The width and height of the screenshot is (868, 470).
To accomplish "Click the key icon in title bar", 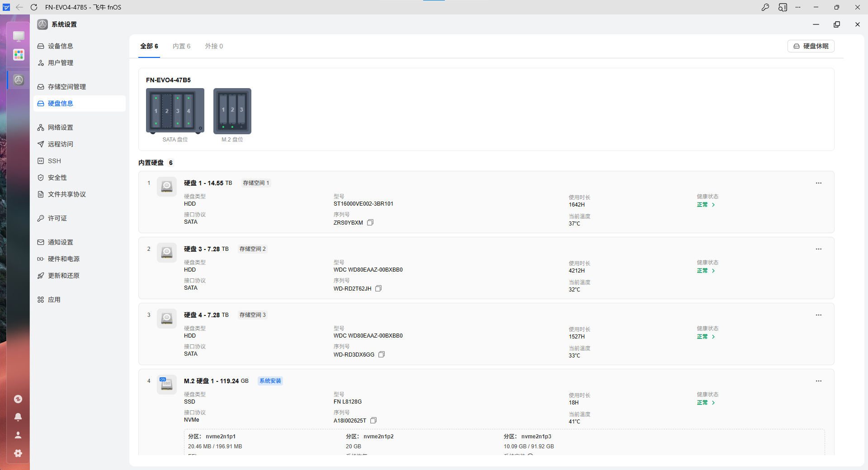I will tap(765, 7).
